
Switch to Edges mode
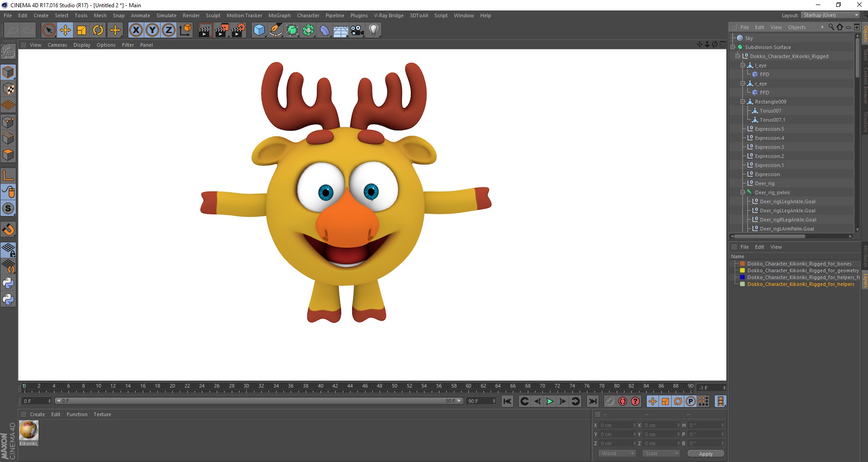click(x=8, y=138)
